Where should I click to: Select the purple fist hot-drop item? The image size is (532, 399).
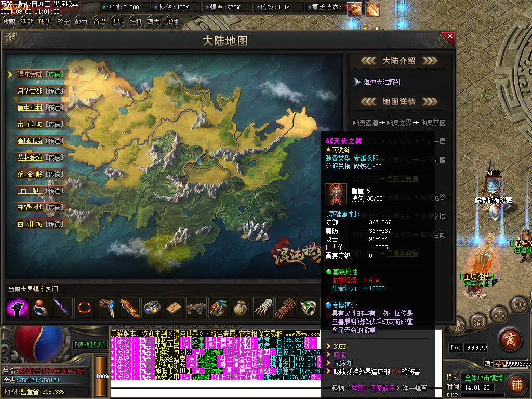tap(17, 309)
